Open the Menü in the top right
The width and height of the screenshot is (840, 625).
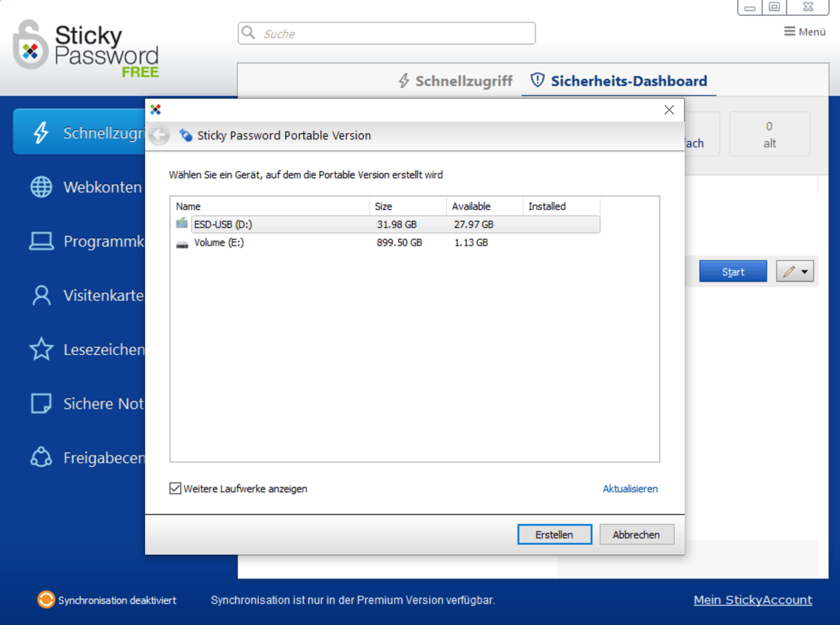pos(804,31)
